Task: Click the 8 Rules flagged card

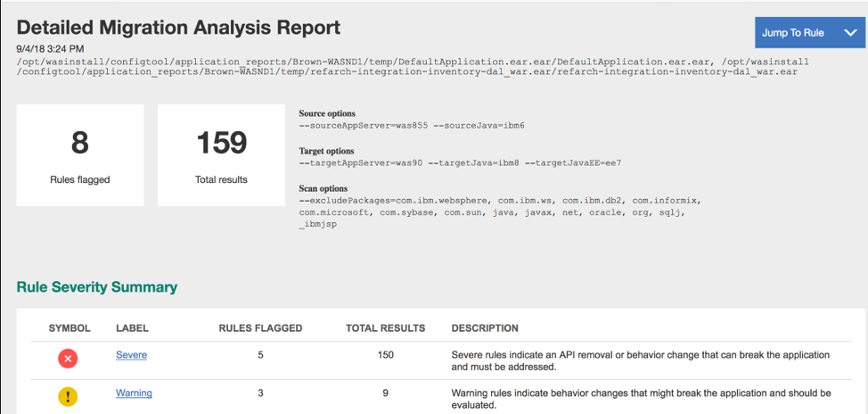Action: (x=80, y=154)
